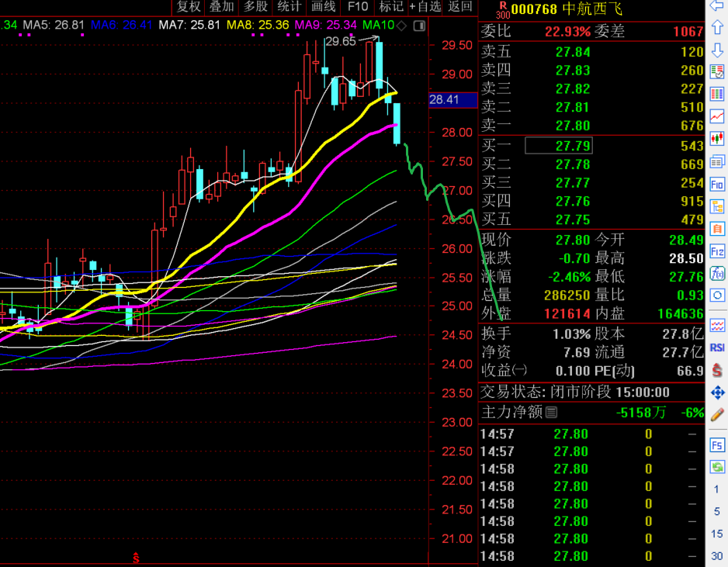Click the highlighted 买一 price 27.79

559,146
